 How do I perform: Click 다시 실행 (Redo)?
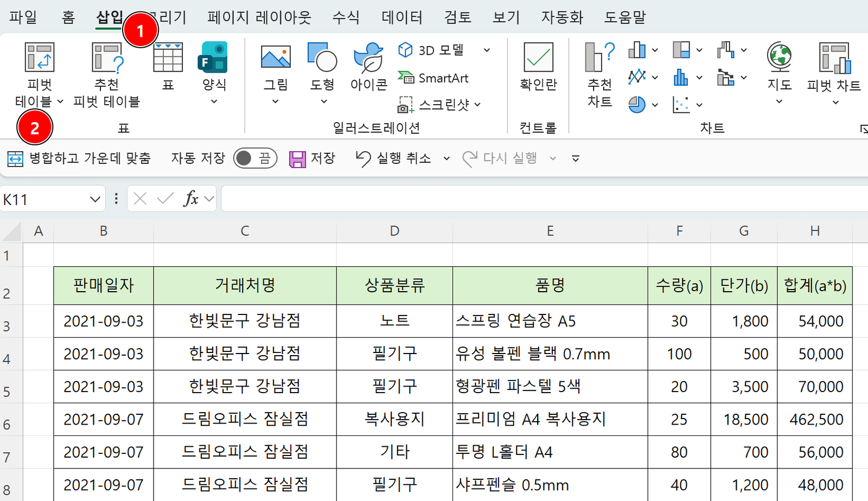tap(500, 158)
